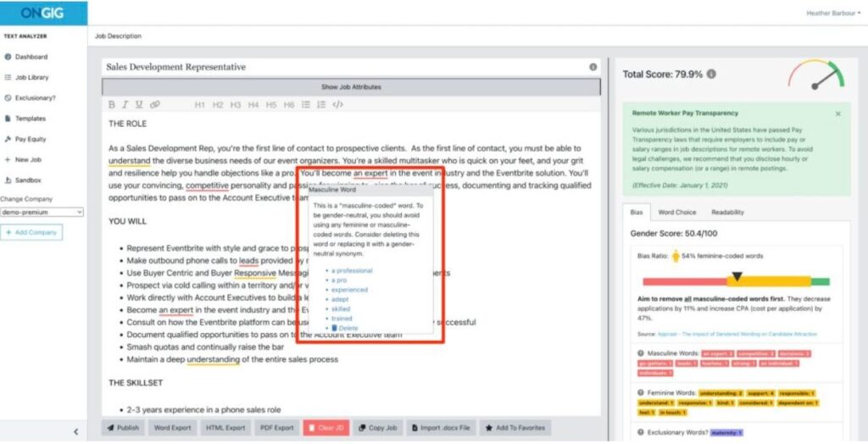Toggle italic formatting in the editor toolbar
Viewport: 868px width, 444px height.
pyautogui.click(x=125, y=104)
